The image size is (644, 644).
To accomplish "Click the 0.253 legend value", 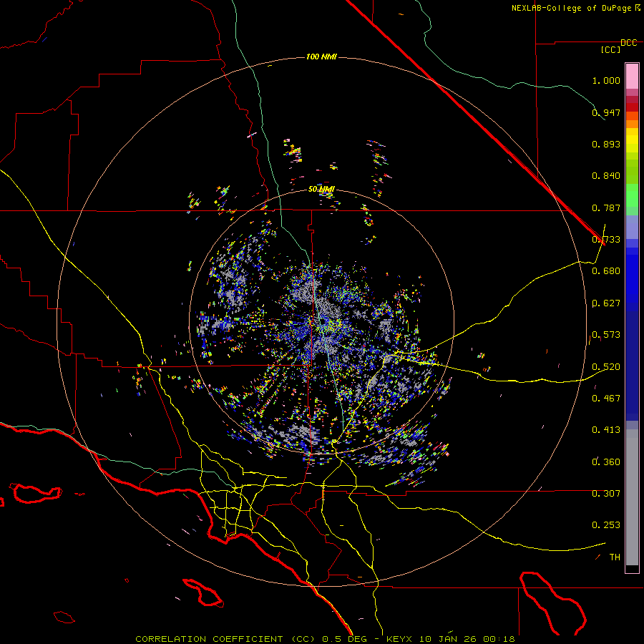I will 606,525.
